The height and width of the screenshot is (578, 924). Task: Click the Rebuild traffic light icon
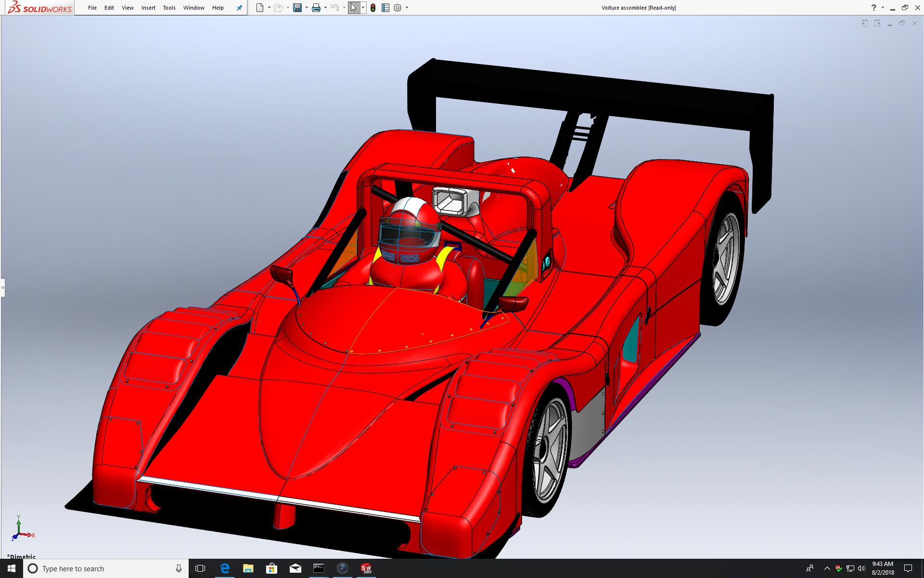click(373, 8)
